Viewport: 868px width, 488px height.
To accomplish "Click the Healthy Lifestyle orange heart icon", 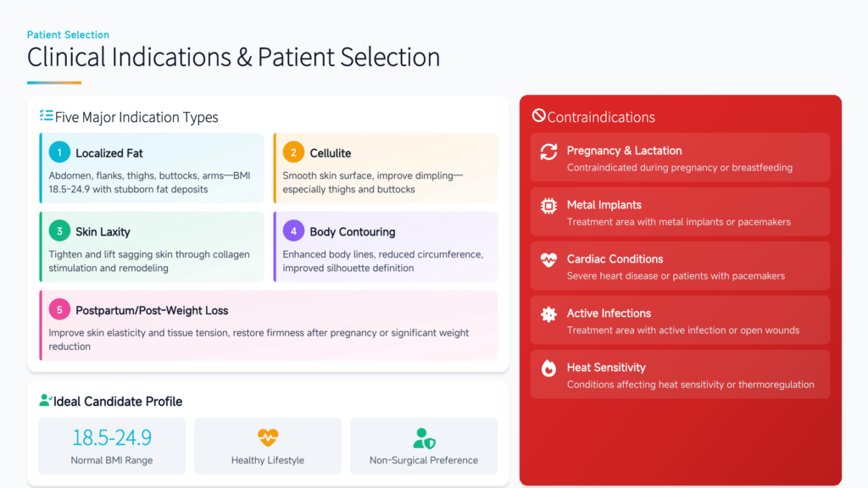I will (x=268, y=438).
